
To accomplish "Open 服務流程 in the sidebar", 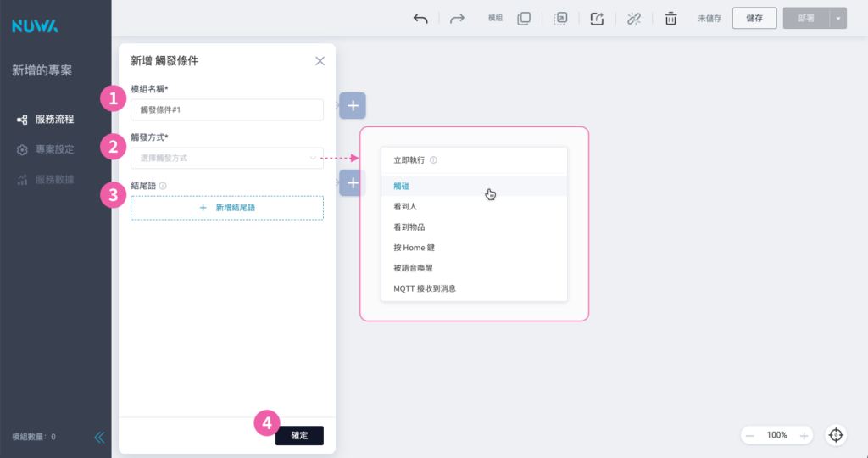I will point(46,119).
